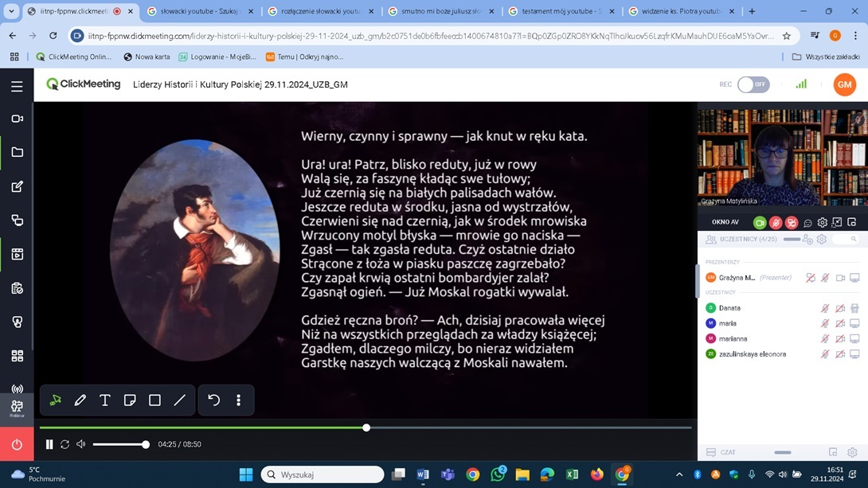
Task: Select the pencil drawing tool
Action: pyautogui.click(x=80, y=400)
